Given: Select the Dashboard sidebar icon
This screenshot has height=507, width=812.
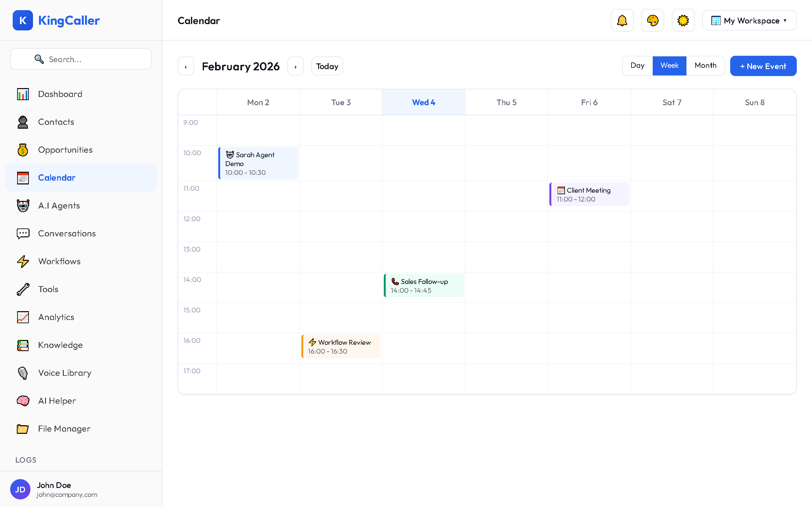Looking at the screenshot, I should (x=23, y=94).
